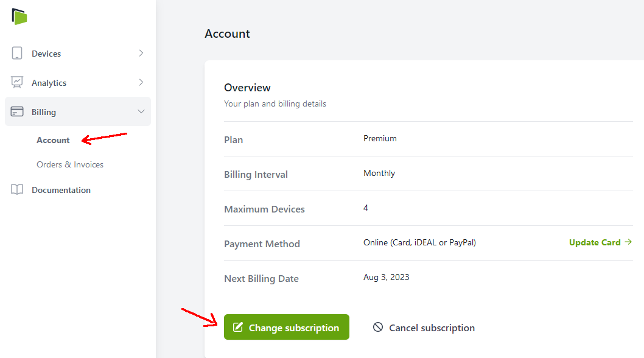Expand the Analytics menu chevron

click(x=141, y=82)
